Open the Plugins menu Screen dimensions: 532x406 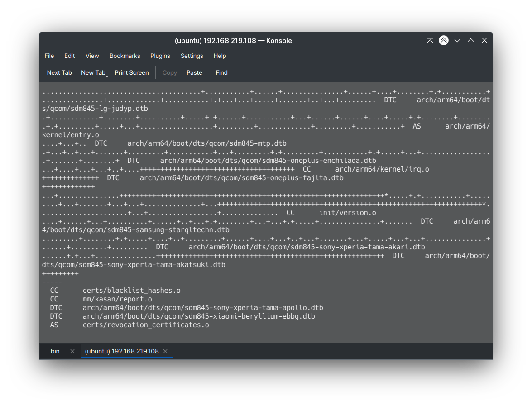pyautogui.click(x=160, y=56)
